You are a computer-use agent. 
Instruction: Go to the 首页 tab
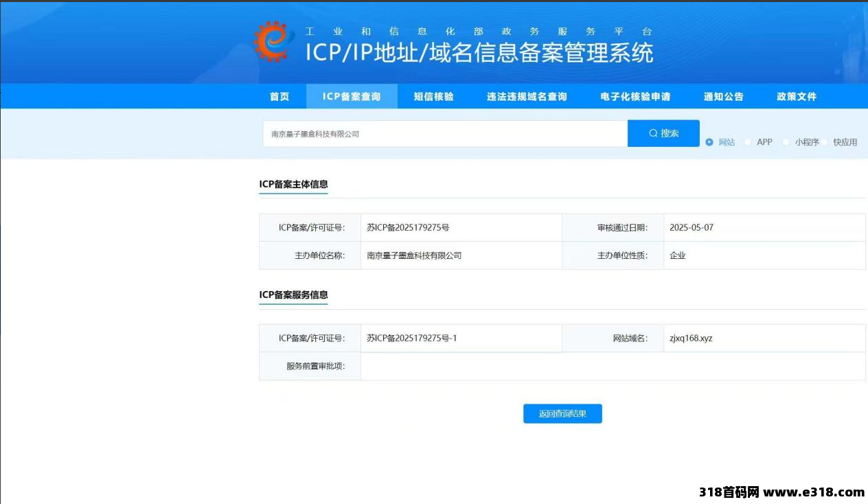point(279,97)
